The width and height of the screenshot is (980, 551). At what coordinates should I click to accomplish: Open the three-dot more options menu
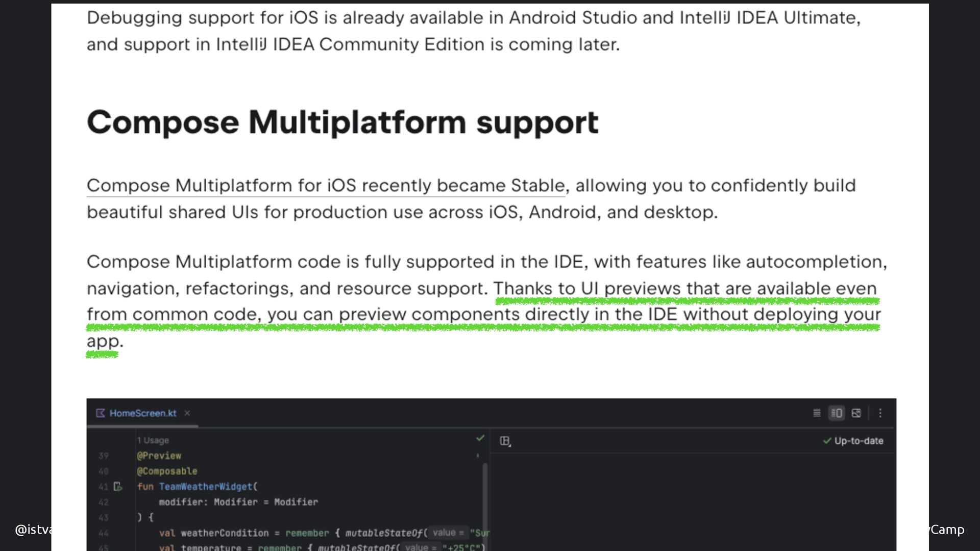pyautogui.click(x=880, y=413)
